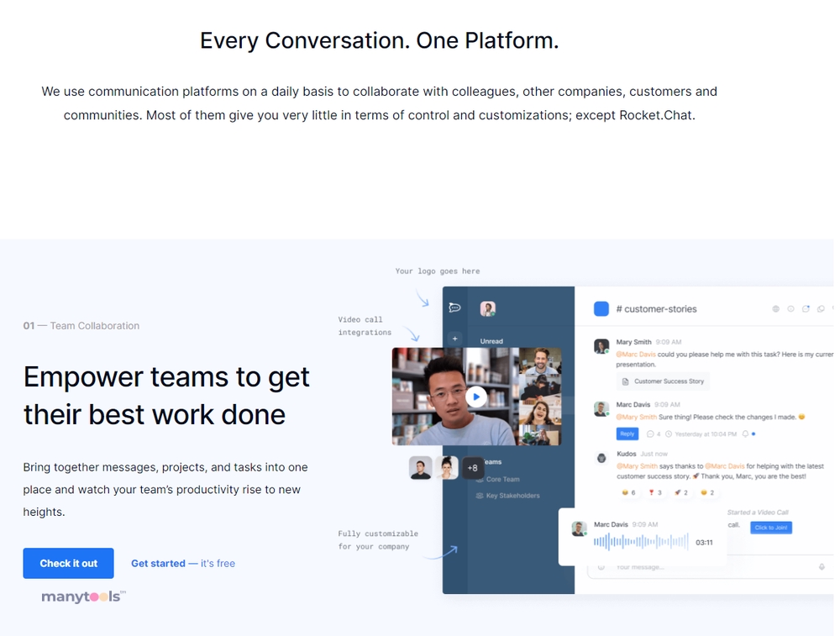This screenshot has width=840, height=636.
Task: Click the # customer-stories channel title
Action: click(656, 309)
